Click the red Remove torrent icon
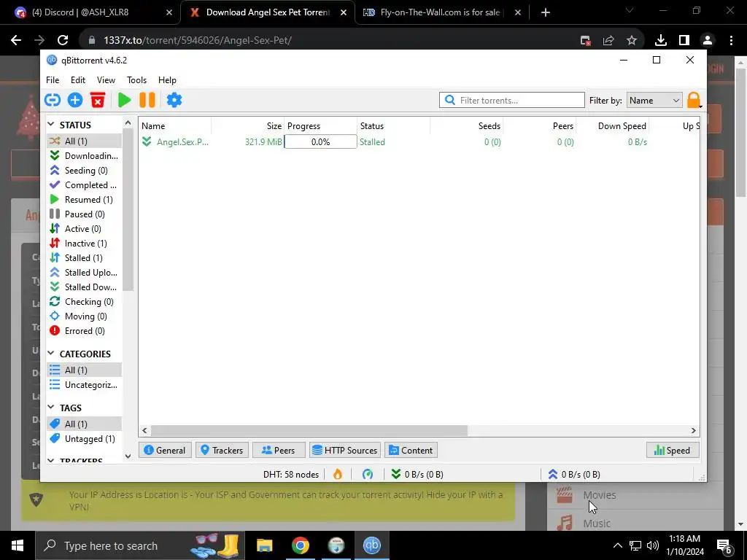The height and width of the screenshot is (560, 747). [98, 100]
